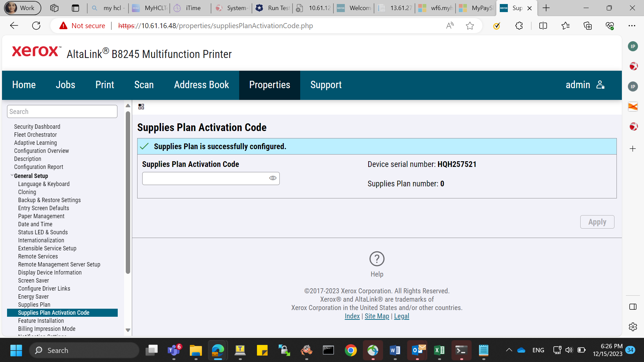Viewport: 644px width, 362px height.
Task: Open the admin user account icon
Action: 600,85
